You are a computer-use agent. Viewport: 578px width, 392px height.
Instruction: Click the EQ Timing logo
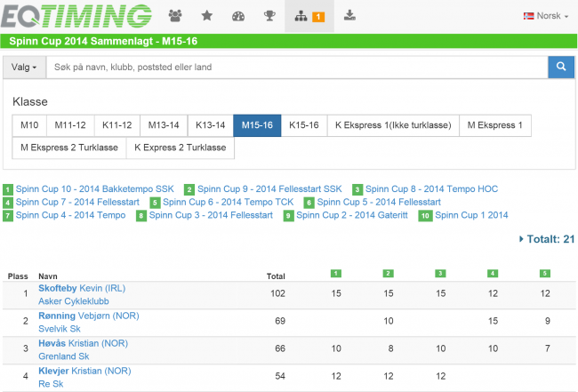click(76, 16)
